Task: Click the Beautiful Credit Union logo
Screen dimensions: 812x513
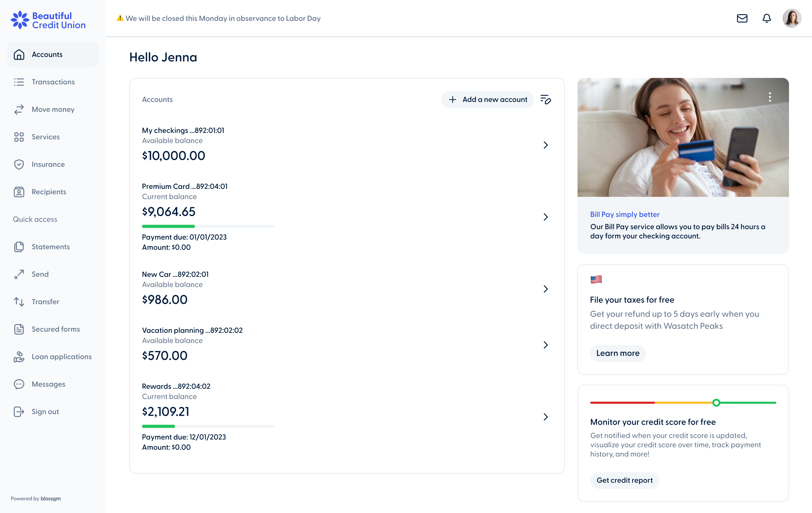Action: click(48, 20)
